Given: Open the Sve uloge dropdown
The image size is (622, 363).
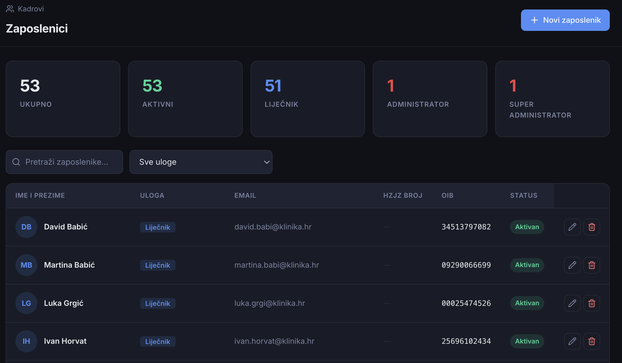Looking at the screenshot, I should [201, 162].
